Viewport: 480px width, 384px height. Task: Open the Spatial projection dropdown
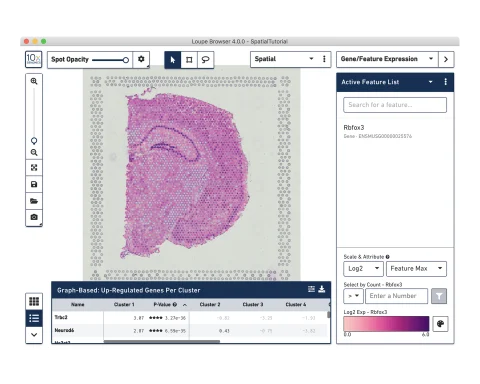(x=286, y=59)
